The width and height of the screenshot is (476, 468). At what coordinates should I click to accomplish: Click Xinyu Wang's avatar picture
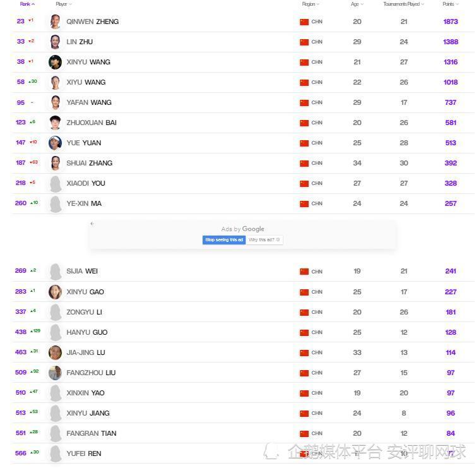pyautogui.click(x=56, y=62)
